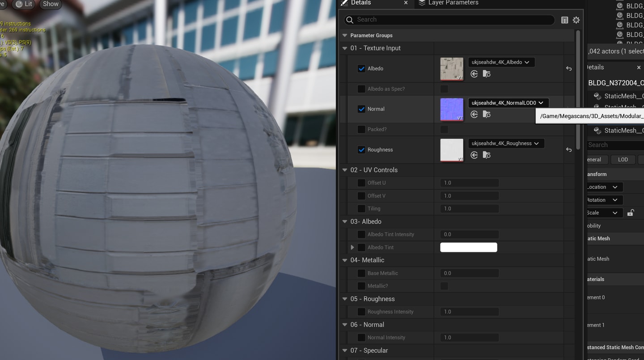Browse to Albedo texture in content browser
The image size is (644, 360).
pyautogui.click(x=487, y=74)
